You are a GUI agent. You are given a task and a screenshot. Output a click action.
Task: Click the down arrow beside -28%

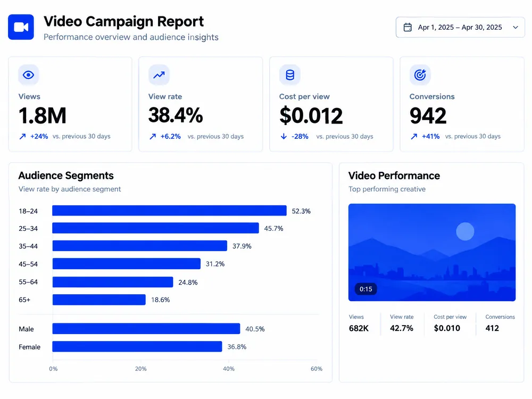[x=284, y=136]
